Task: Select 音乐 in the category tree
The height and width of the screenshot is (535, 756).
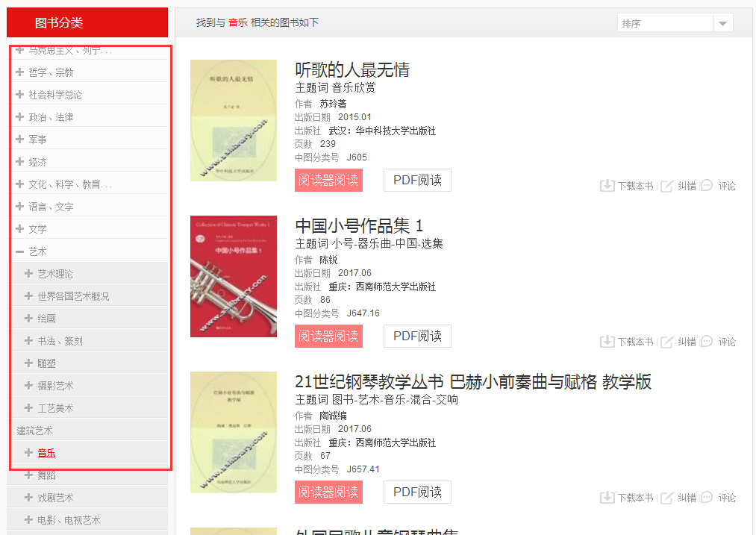Action: (x=46, y=453)
